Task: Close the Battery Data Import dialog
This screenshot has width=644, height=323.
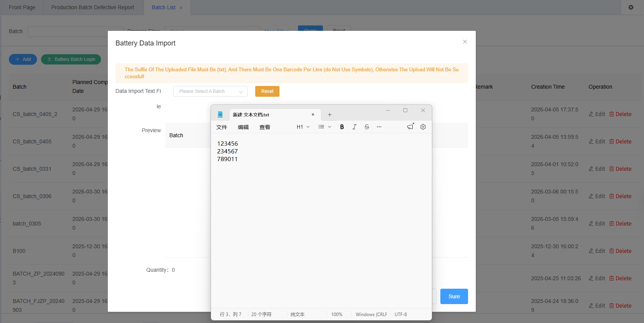Action: [x=465, y=42]
